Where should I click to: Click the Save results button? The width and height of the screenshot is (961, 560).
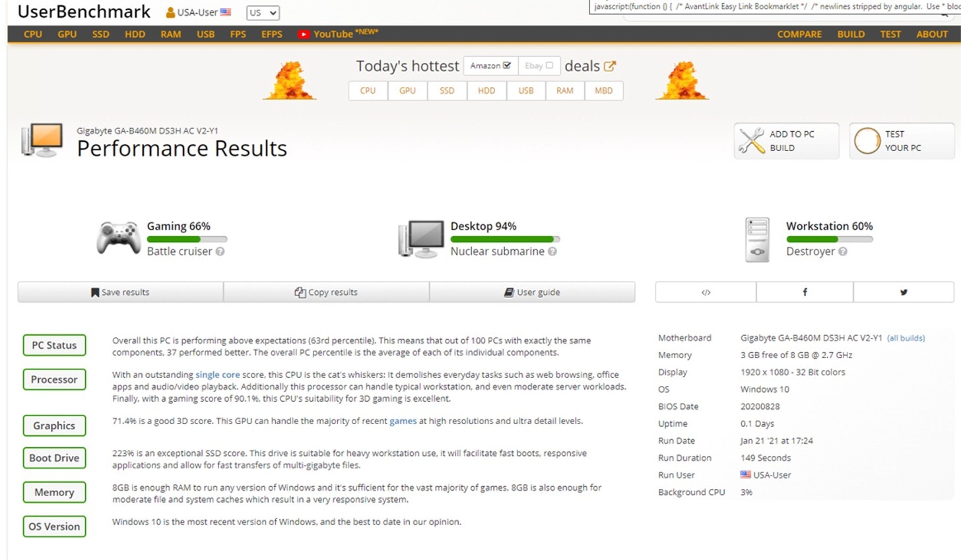click(120, 292)
